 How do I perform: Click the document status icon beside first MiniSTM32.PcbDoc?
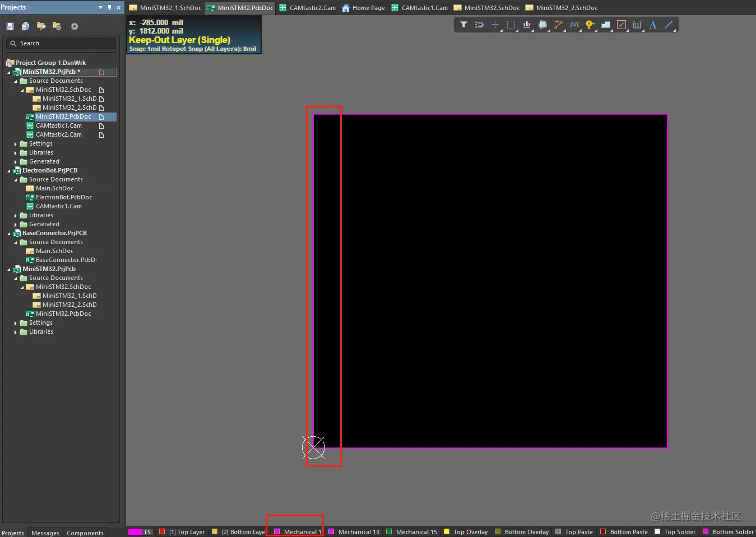click(x=101, y=117)
